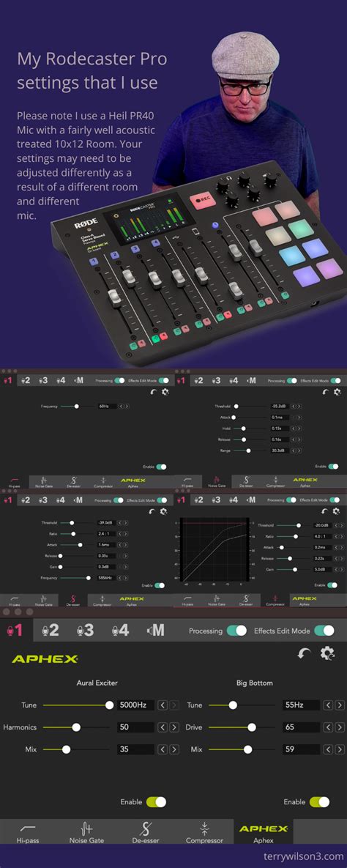The image size is (347, 868).
Task: Open the gear icon in the Noise Gate panel
Action: click(337, 392)
